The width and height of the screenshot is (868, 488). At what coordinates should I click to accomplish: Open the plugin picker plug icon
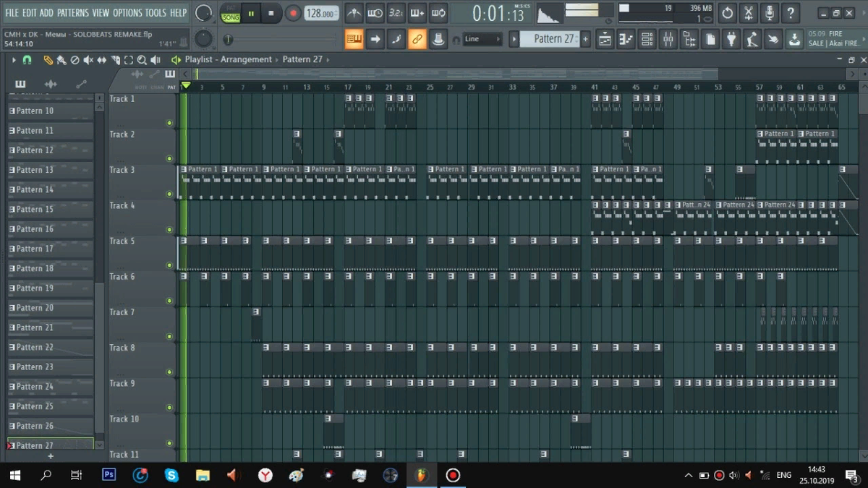pos(731,40)
